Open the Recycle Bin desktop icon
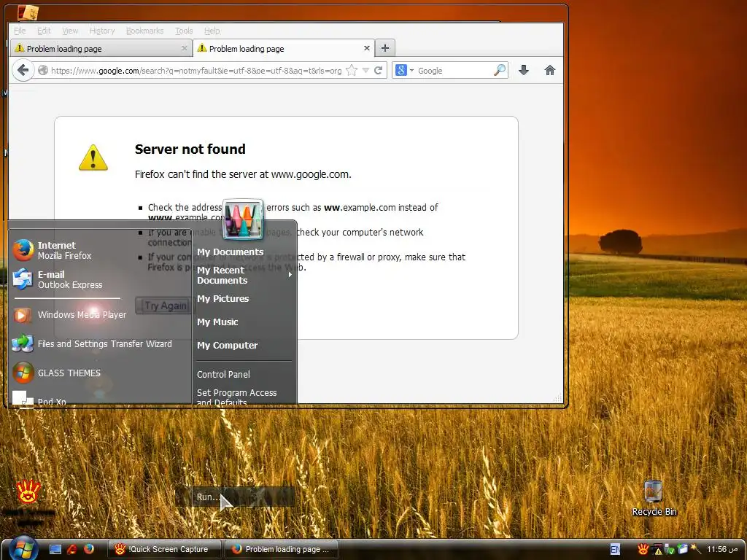747x560 pixels. (654, 492)
